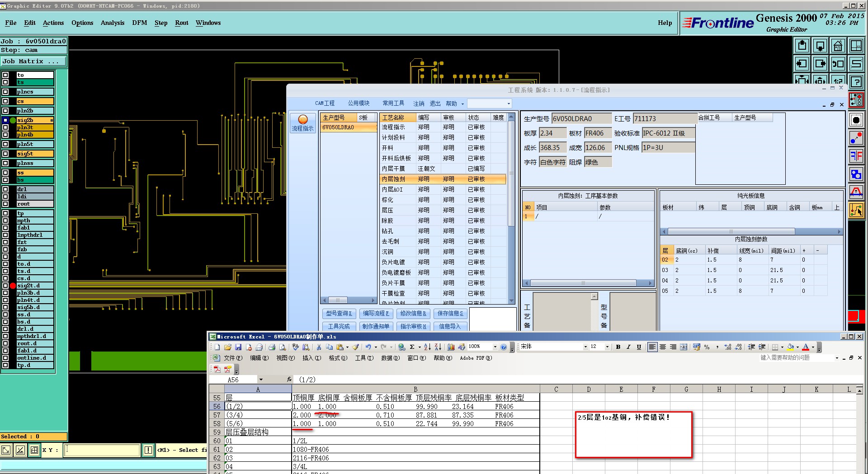This screenshot has width=868, height=474.
Task: Click the Bold icon in Excel toolbar
Action: pyautogui.click(x=618, y=347)
